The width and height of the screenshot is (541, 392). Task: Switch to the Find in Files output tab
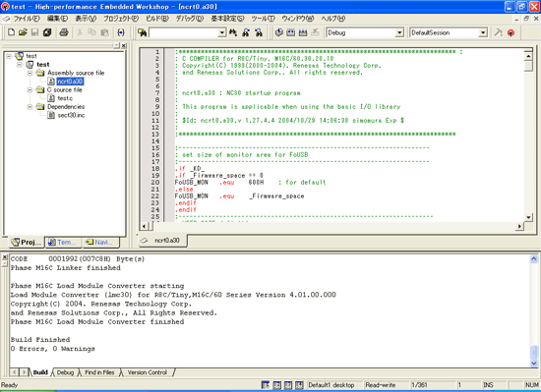coord(99,372)
